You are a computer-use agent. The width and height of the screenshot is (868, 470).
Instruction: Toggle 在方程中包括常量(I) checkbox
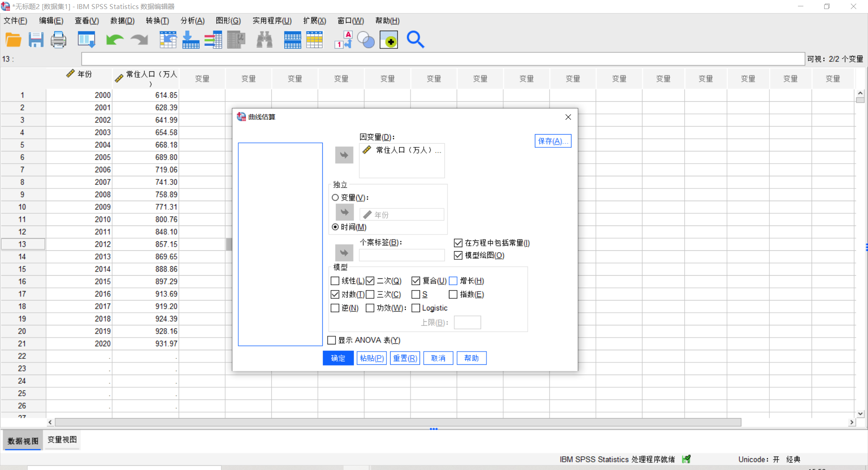(458, 243)
